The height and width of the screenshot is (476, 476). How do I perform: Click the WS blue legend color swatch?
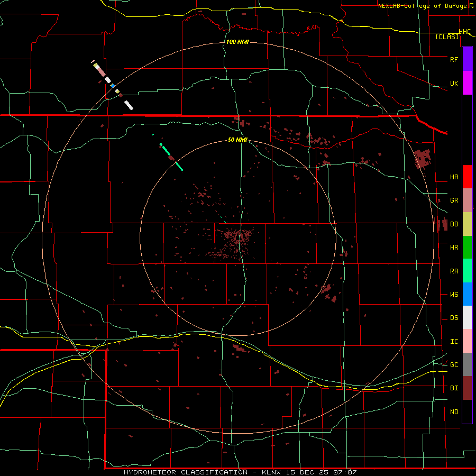coord(467,294)
